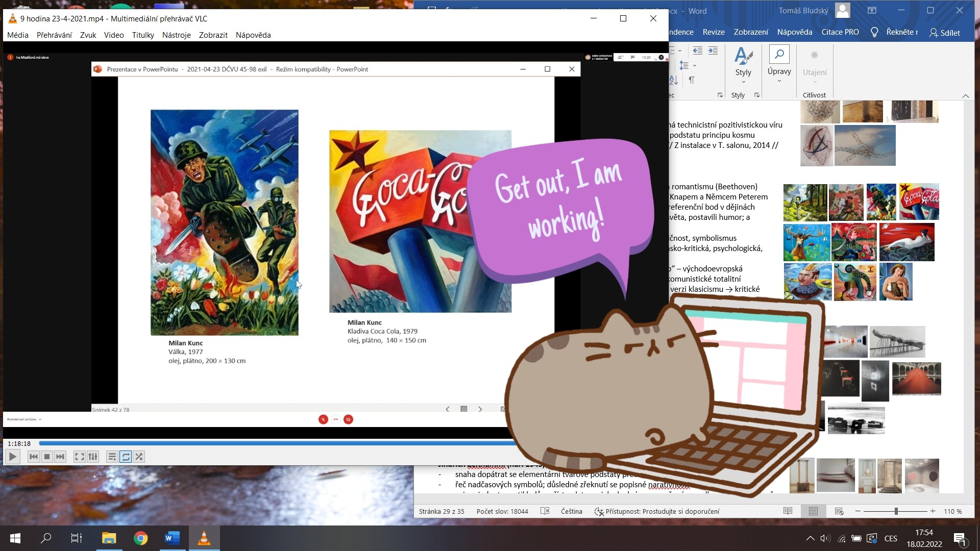Image resolution: width=980 pixels, height=551 pixels.
Task: Switch to Word's Revize ribbon tab
Action: (x=714, y=32)
